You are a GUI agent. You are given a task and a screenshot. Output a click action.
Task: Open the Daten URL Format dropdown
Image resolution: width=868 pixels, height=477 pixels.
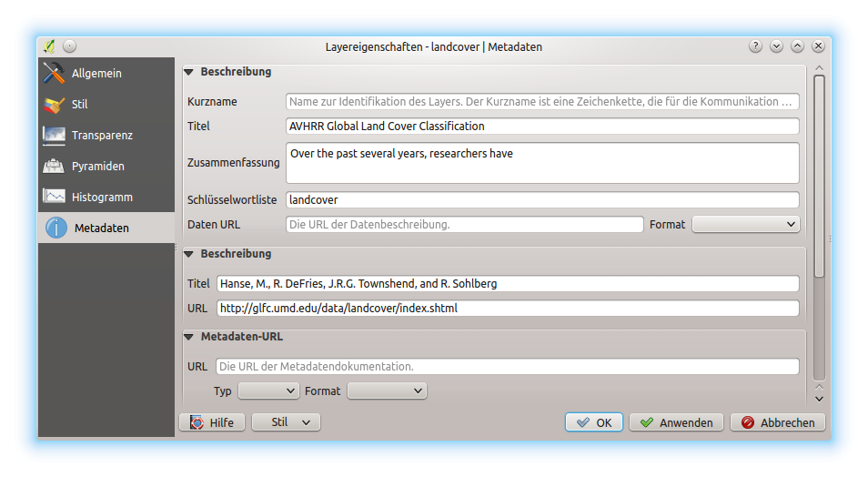[745, 224]
